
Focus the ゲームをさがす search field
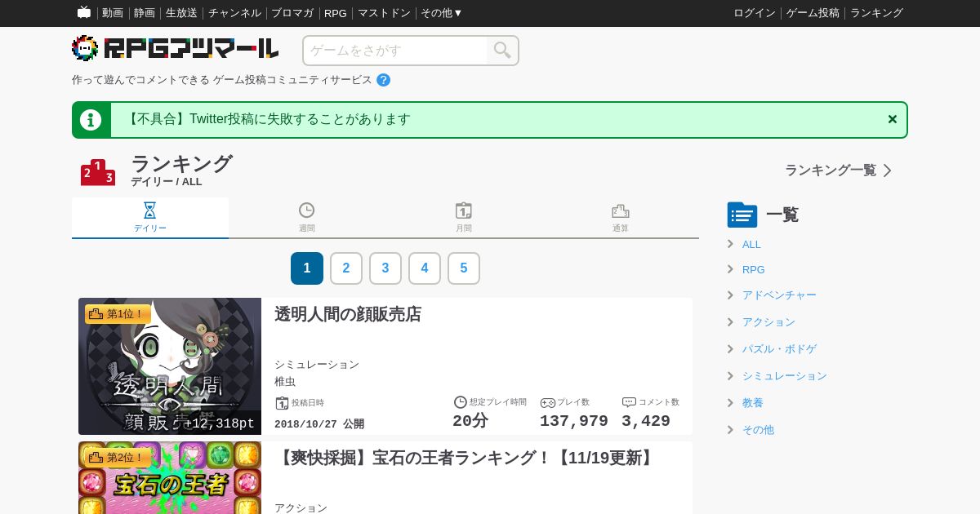tap(395, 51)
